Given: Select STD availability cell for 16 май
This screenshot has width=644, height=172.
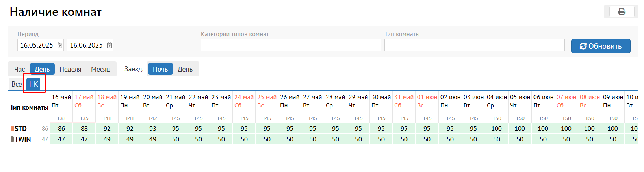Looking at the screenshot, I should point(61,129).
